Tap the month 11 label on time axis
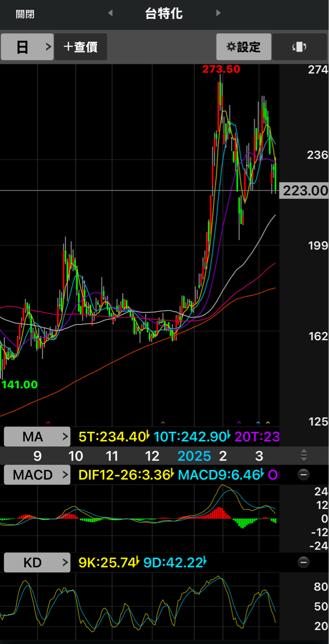 coord(112,456)
